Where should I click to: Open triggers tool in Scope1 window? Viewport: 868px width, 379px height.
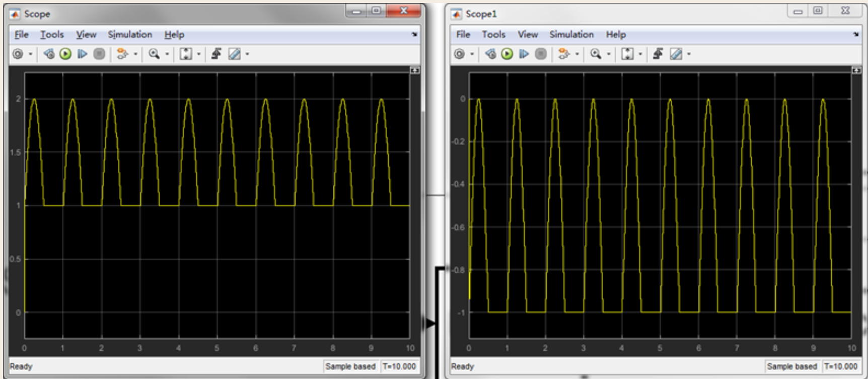[658, 54]
